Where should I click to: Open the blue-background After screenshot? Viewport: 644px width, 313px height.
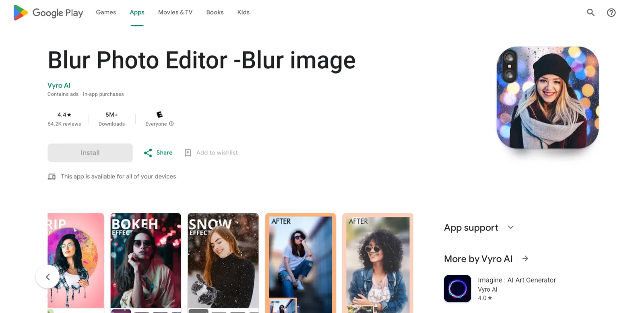click(300, 263)
